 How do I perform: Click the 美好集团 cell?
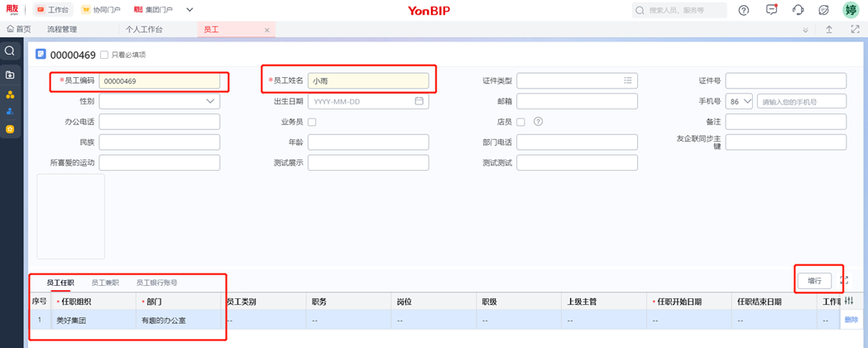point(93,321)
